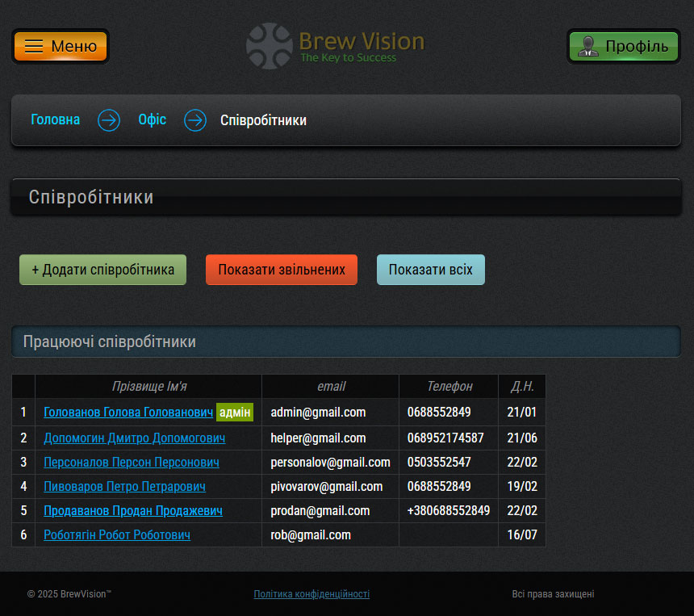Image resolution: width=694 pixels, height=616 pixels.
Task: Open employee Голованов Голова Голованович
Action: click(x=128, y=413)
